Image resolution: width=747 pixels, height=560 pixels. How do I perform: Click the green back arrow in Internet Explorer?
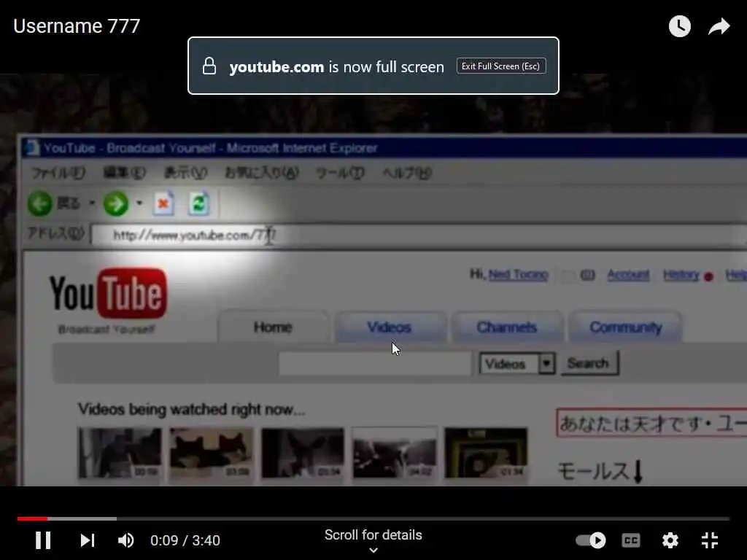point(39,204)
